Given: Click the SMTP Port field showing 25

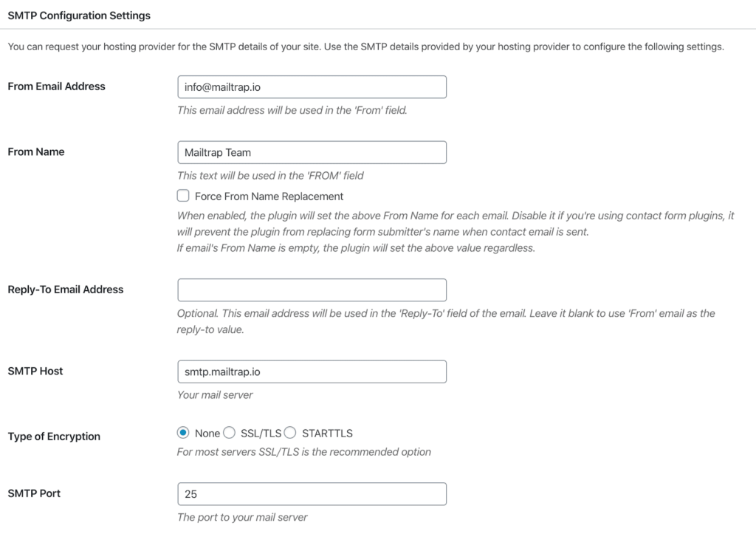Looking at the screenshot, I should click(x=312, y=493).
